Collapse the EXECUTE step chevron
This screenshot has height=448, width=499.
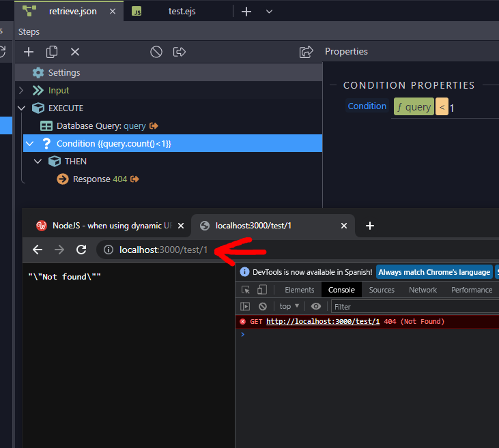[x=21, y=108]
